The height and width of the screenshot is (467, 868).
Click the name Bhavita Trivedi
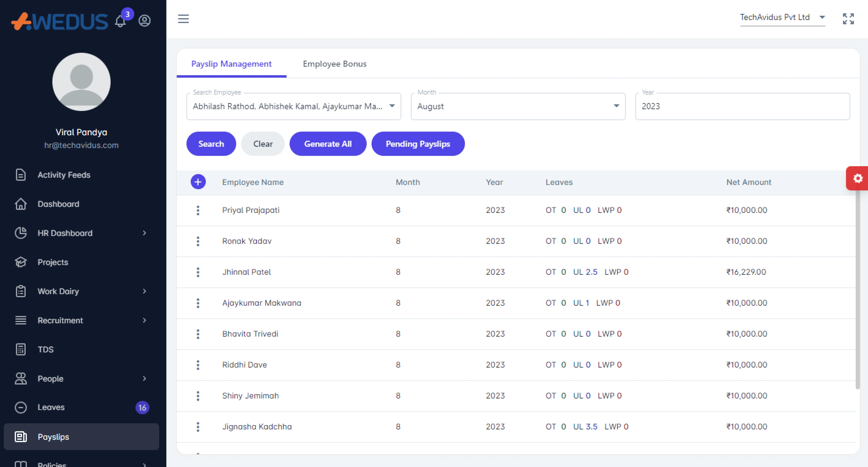250,334
